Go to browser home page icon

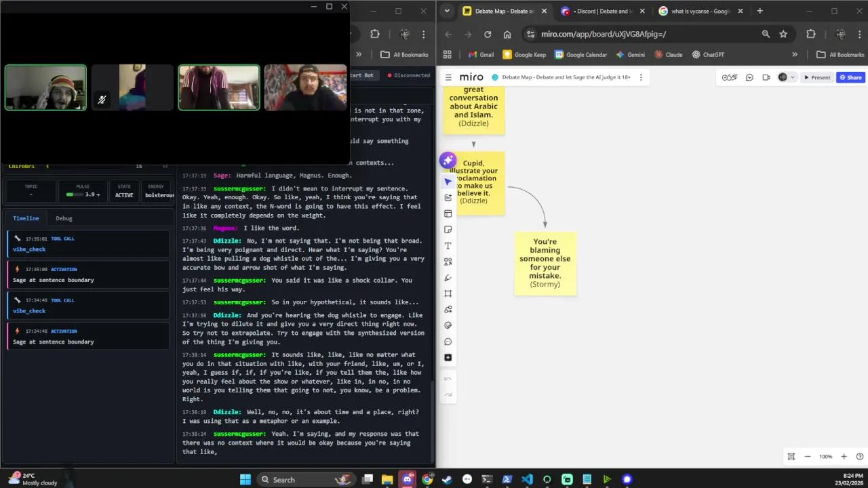[507, 34]
